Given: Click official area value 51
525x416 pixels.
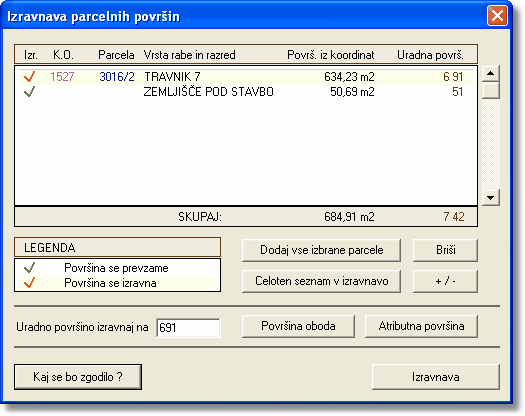Looking at the screenshot, I should pos(457,92).
